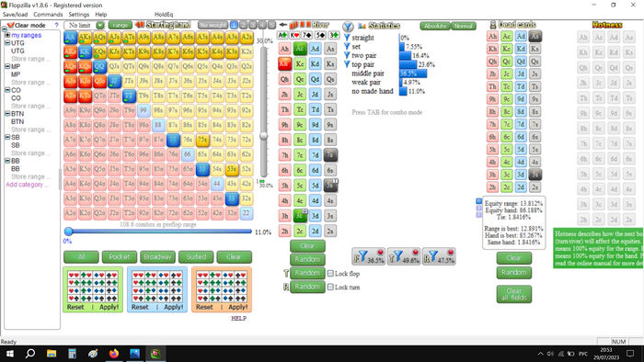
Task: Open the HoldEq menu
Action: [164, 15]
